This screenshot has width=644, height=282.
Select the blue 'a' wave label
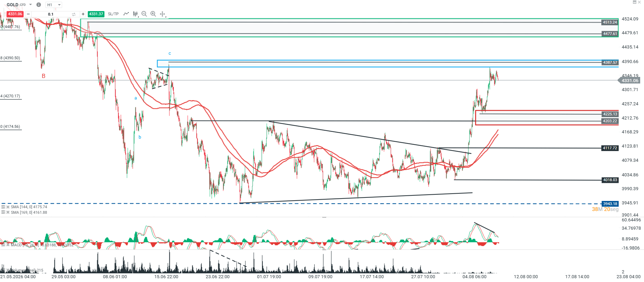pyautogui.click(x=136, y=98)
